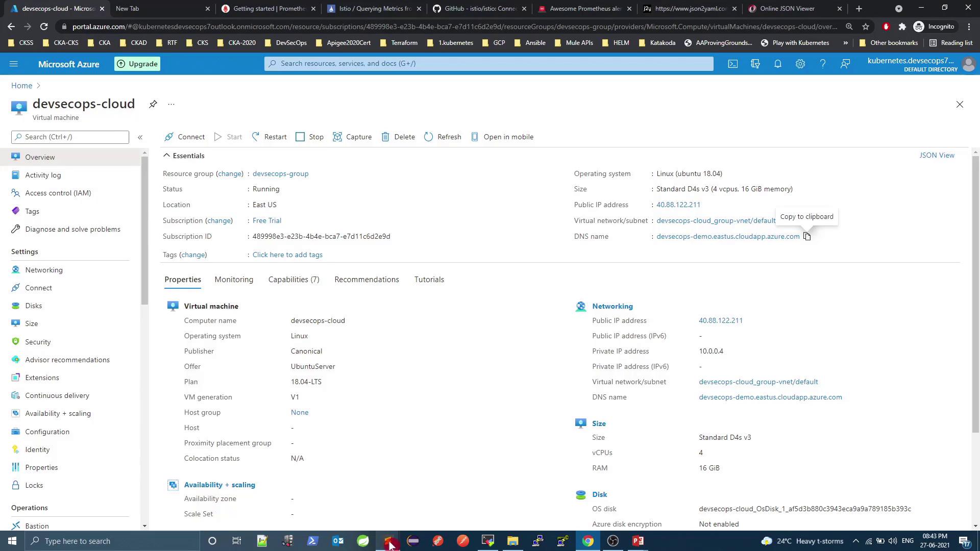Collapse the Essentials section
The image size is (980, 551).
(166, 156)
